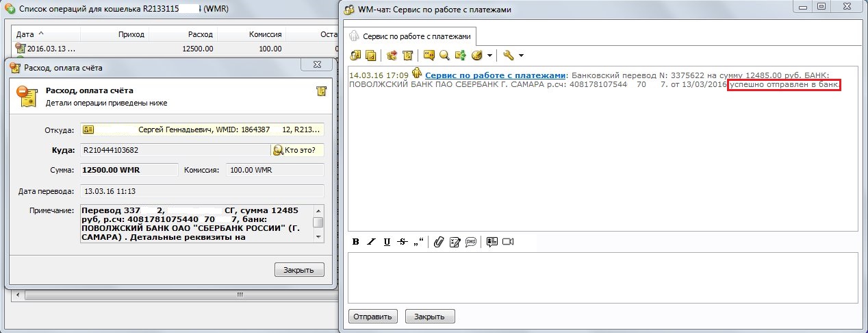Click the envelope with green arrows icon

460,55
